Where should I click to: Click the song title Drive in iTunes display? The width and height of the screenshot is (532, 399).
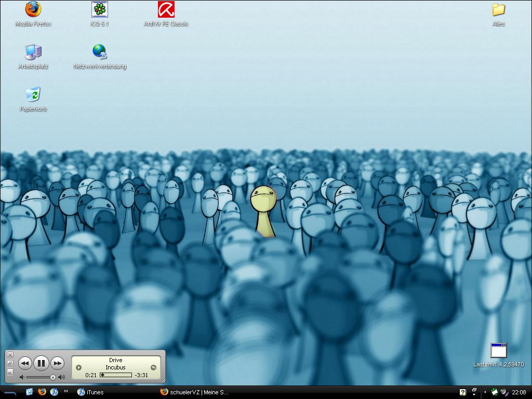tap(116, 361)
